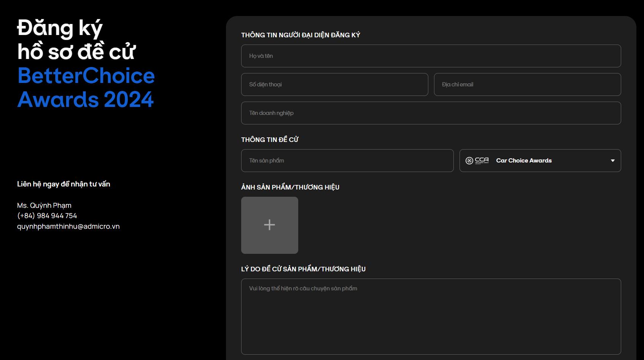Click the 'Đăng ký hồ sơ đề cử' heading
644x360 pixels.
point(76,40)
